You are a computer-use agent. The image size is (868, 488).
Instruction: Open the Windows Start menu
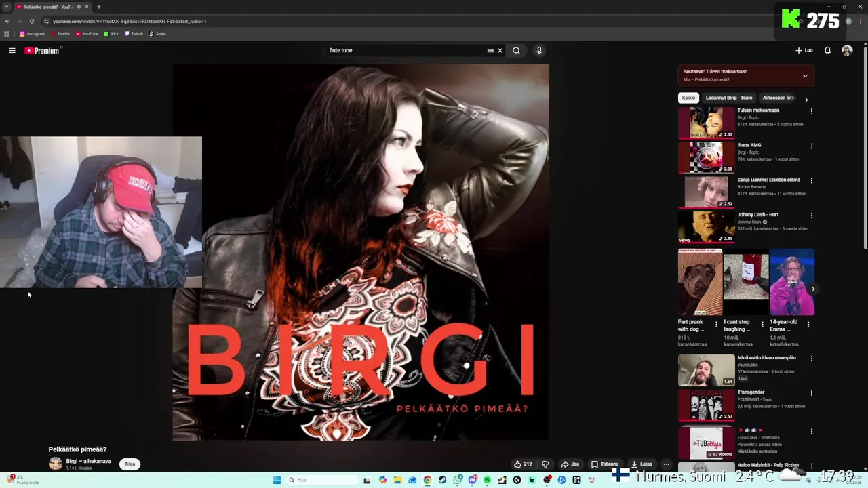[x=277, y=481]
